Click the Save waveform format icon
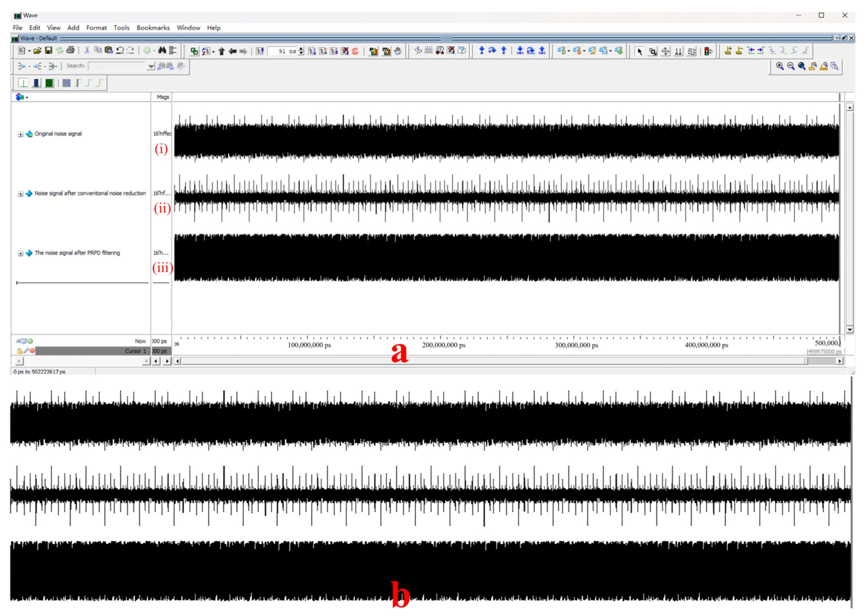This screenshot has height=616, width=866. (x=48, y=50)
